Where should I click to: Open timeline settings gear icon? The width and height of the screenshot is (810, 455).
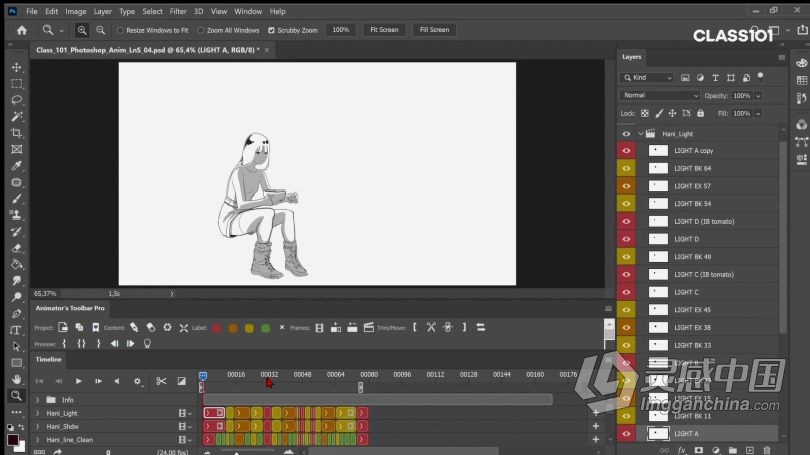(x=137, y=381)
